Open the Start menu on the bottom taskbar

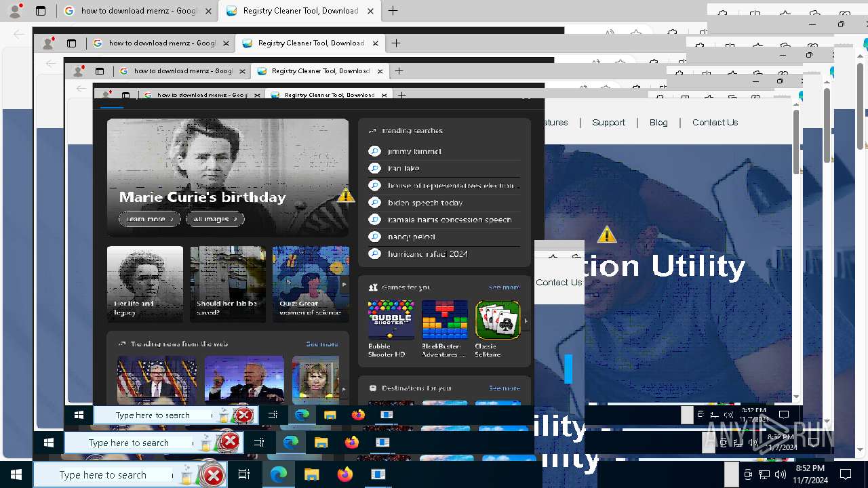(x=16, y=474)
